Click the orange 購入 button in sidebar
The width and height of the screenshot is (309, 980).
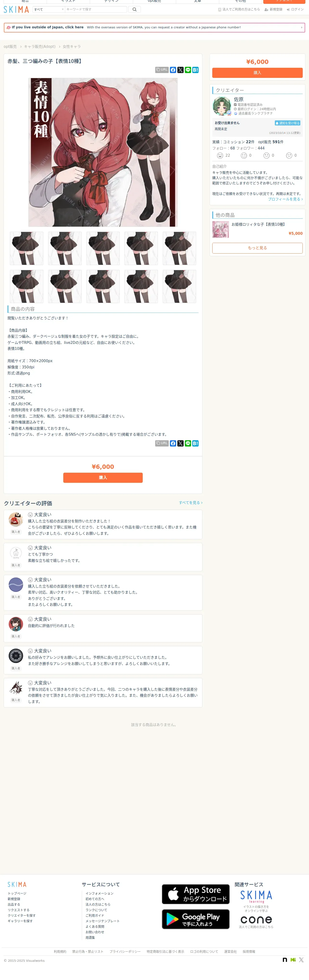tap(257, 73)
